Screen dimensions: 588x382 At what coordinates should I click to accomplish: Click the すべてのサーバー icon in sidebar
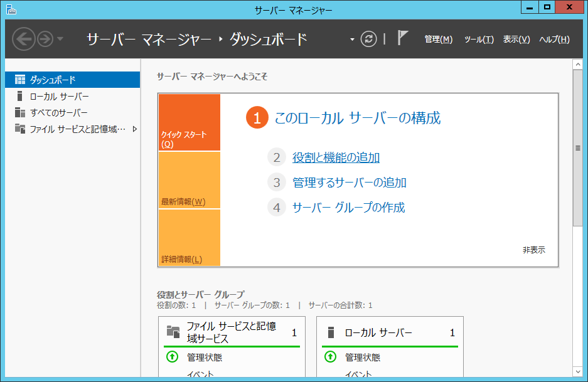(x=20, y=112)
